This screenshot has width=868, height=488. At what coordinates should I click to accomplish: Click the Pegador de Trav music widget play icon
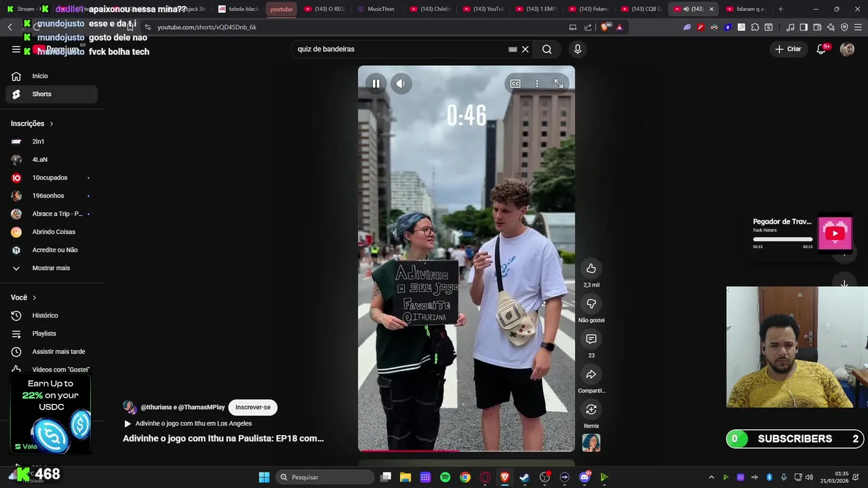click(835, 233)
